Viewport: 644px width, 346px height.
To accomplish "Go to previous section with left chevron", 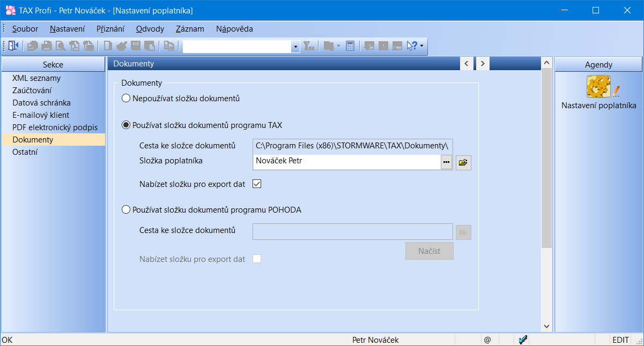I will coord(467,64).
